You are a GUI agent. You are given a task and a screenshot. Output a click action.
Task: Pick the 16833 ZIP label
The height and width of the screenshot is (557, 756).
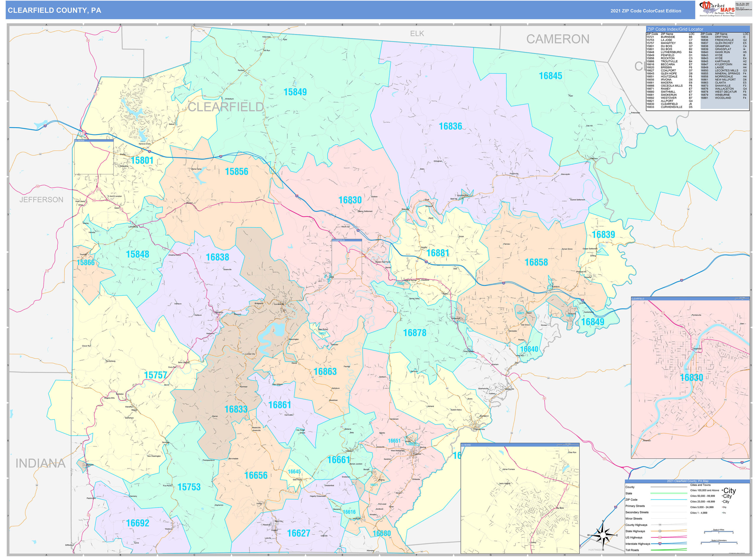236,410
